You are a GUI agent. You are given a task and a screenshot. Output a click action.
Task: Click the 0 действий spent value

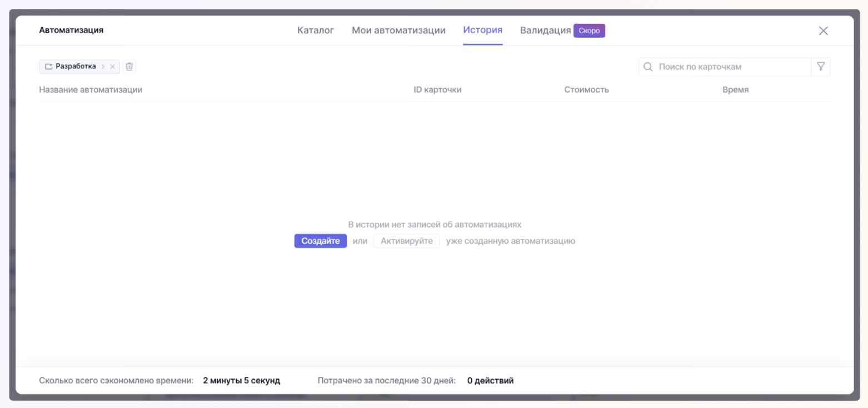[490, 381]
